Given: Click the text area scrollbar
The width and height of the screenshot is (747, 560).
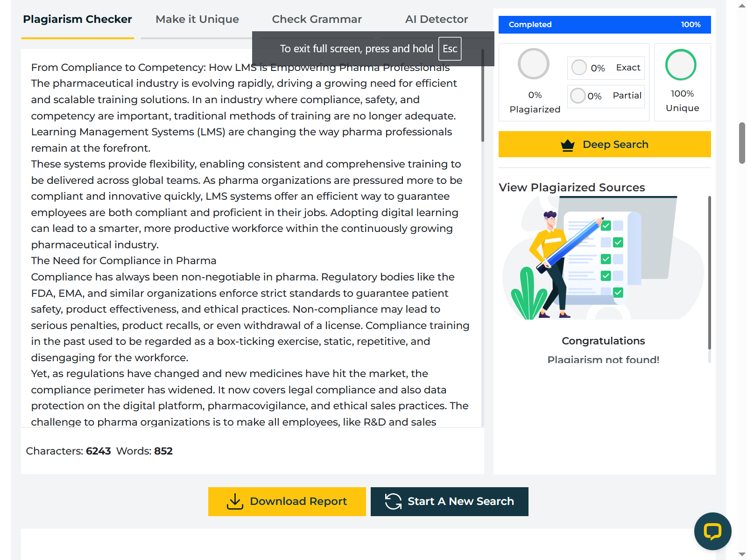Looking at the screenshot, I should click(483, 96).
